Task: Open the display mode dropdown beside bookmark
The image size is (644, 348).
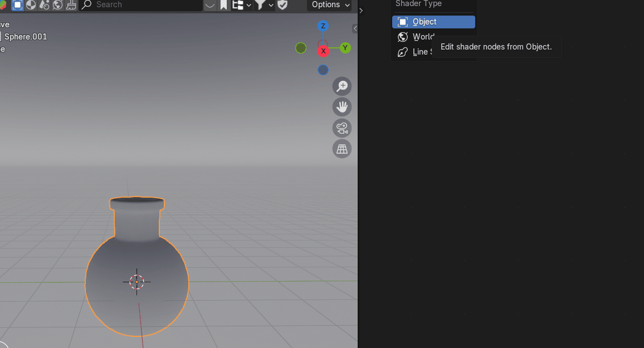Action: [241, 5]
